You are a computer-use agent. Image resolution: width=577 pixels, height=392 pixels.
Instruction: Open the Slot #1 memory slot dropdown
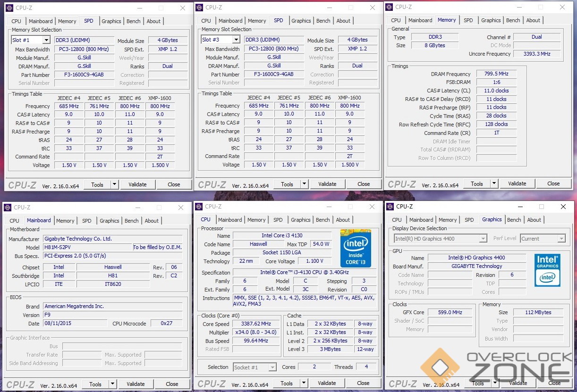(x=46, y=40)
